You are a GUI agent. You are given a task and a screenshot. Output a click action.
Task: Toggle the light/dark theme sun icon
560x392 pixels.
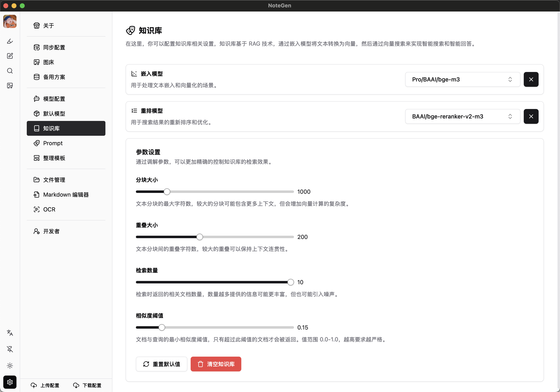(x=10, y=365)
